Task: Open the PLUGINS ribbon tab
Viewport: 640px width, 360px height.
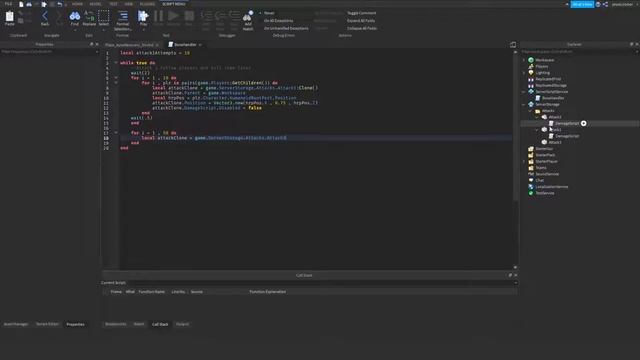Action: click(147, 4)
